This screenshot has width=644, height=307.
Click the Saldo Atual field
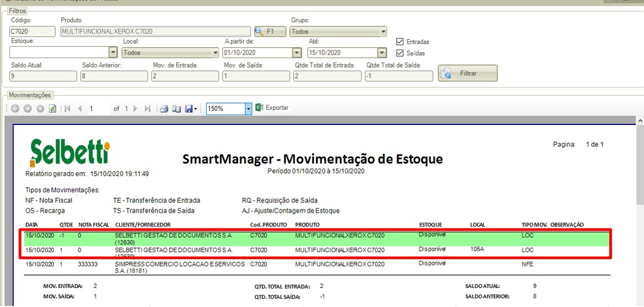[x=43, y=76]
